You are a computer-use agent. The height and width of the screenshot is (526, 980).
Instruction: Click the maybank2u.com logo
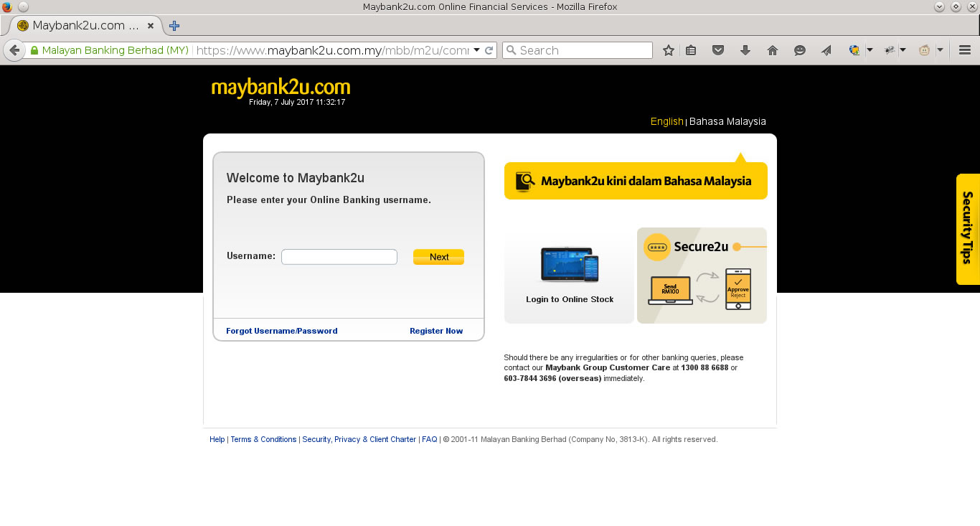coord(281,88)
